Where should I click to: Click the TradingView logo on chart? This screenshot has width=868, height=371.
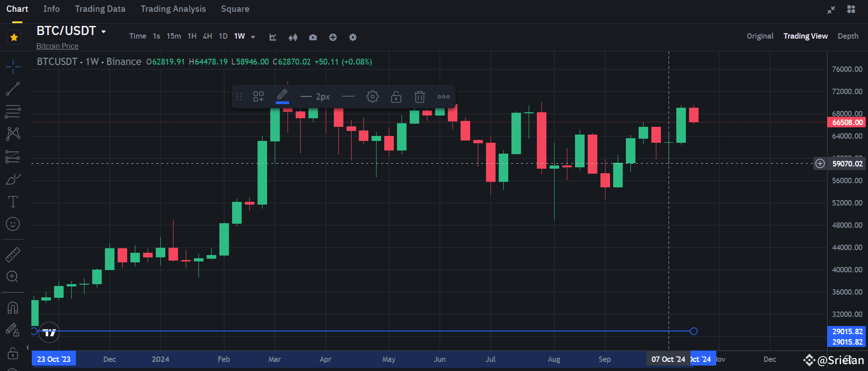[x=49, y=332]
